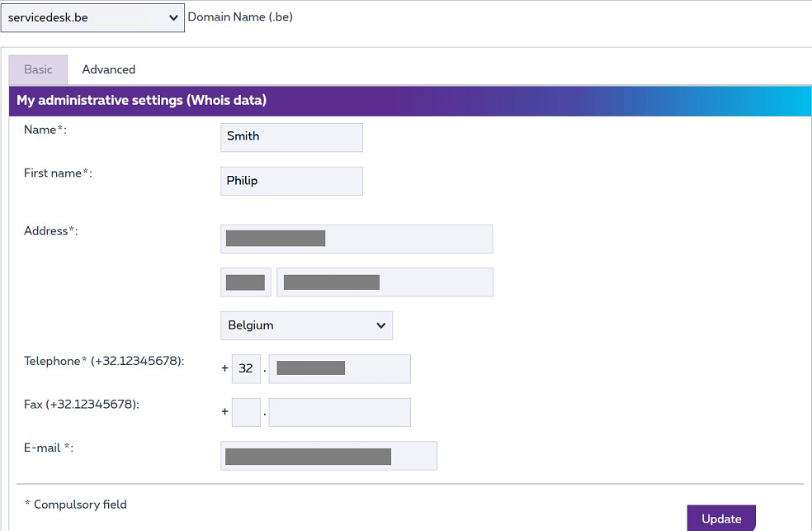Click the small postal code address field

pos(245,282)
